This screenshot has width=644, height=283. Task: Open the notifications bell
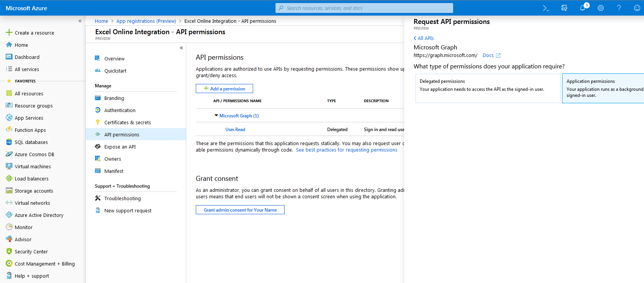pyautogui.click(x=583, y=8)
